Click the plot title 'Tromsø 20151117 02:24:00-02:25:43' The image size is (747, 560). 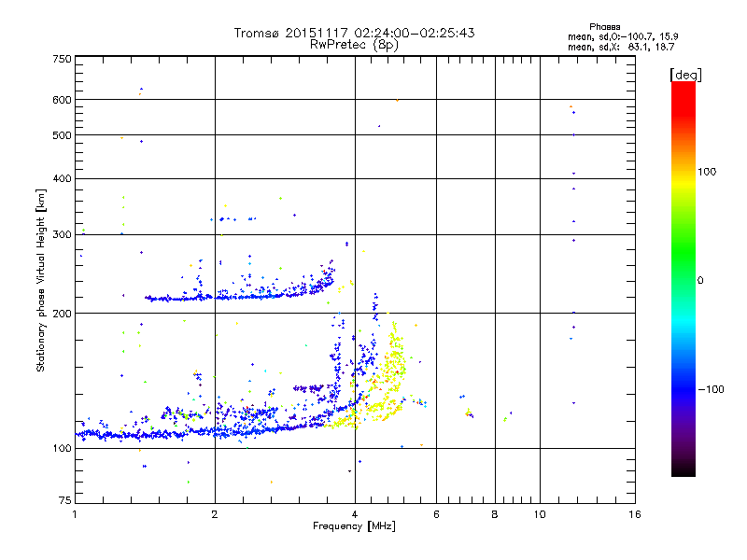click(354, 33)
